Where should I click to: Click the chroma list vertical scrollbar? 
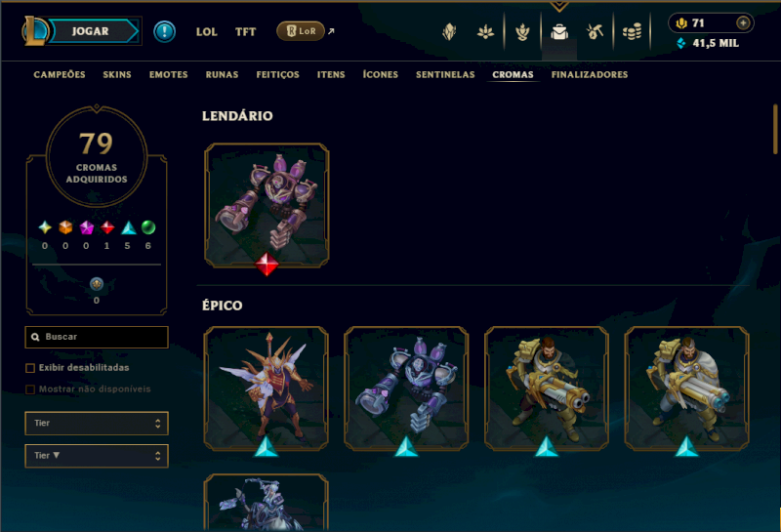(775, 130)
